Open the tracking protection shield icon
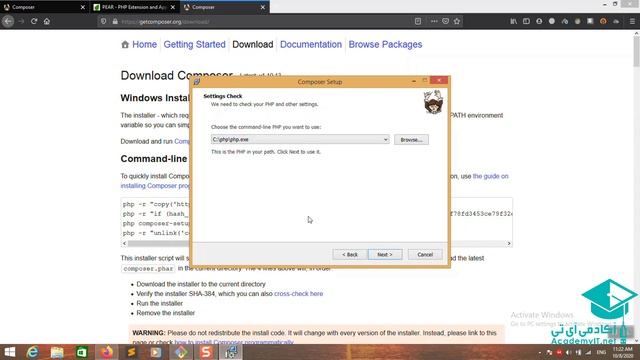 [104, 22]
